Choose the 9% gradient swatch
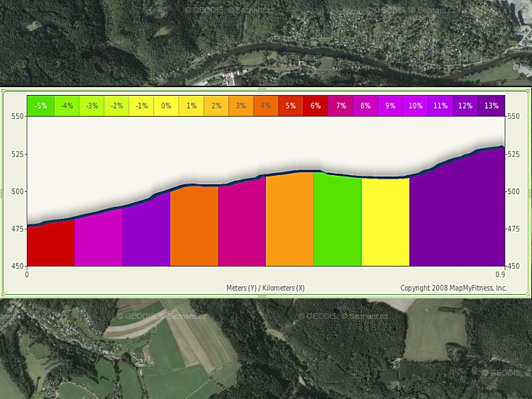532x399 pixels. click(391, 106)
